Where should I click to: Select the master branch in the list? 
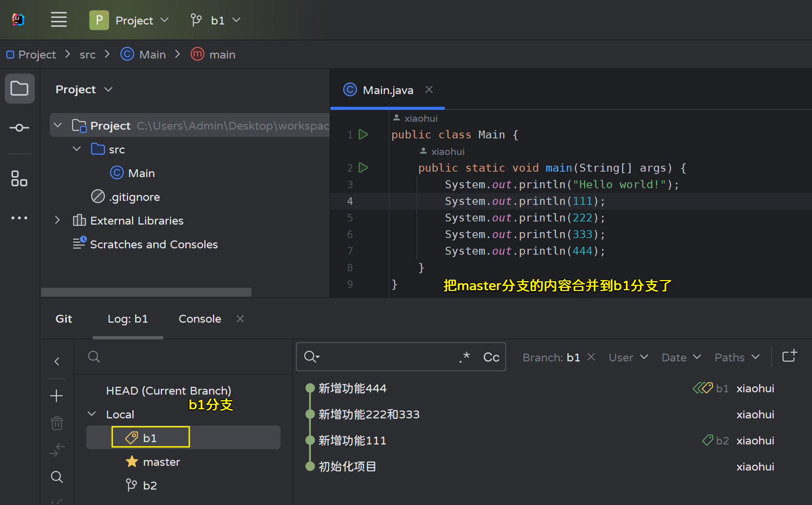(x=161, y=462)
